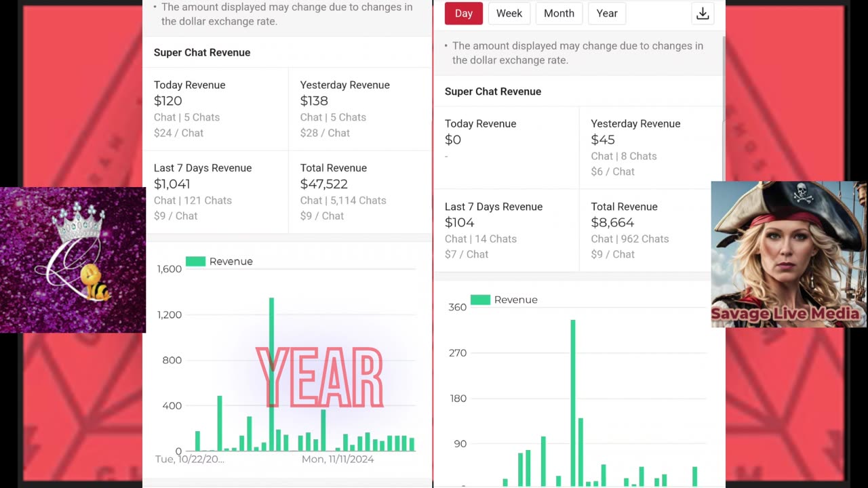The image size is (868, 488).
Task: Click the $7 / Chat text
Action: pyautogui.click(x=467, y=255)
